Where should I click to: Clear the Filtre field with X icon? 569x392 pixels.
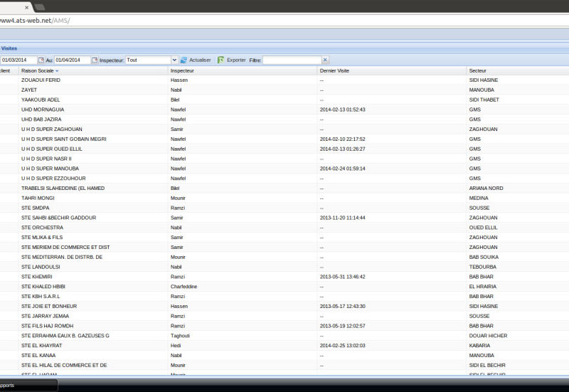(325, 60)
